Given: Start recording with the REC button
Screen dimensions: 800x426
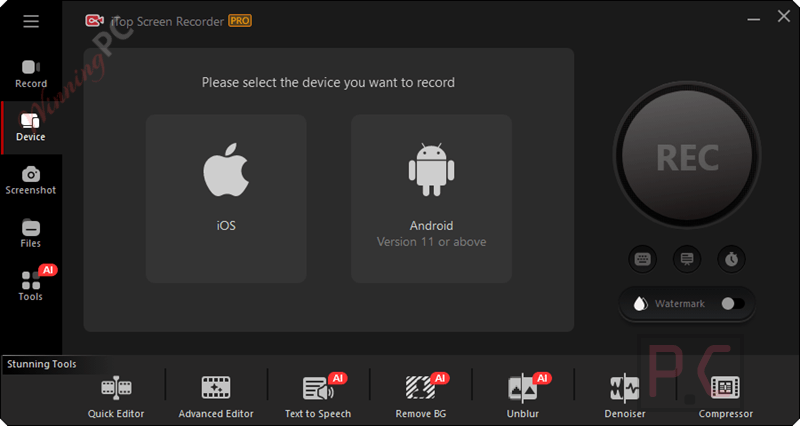Looking at the screenshot, I should coord(687,156).
